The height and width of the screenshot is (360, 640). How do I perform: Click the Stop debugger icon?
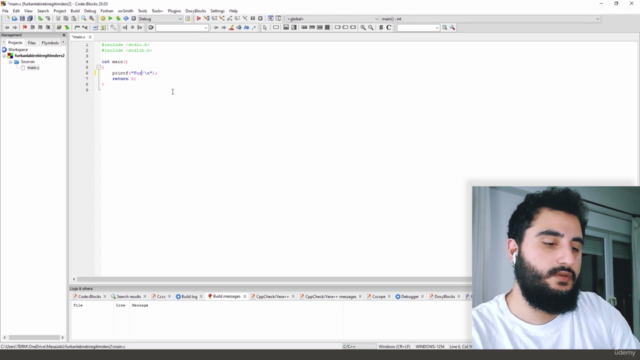point(260,18)
